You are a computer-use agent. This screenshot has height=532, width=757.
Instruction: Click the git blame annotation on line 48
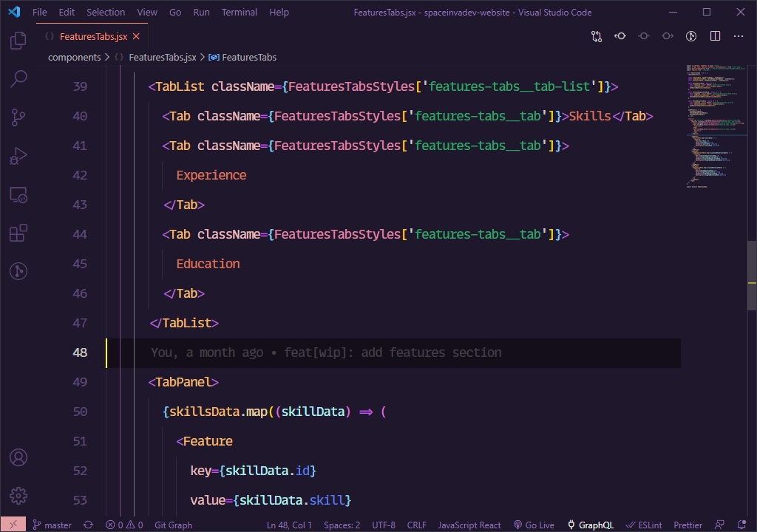point(326,353)
